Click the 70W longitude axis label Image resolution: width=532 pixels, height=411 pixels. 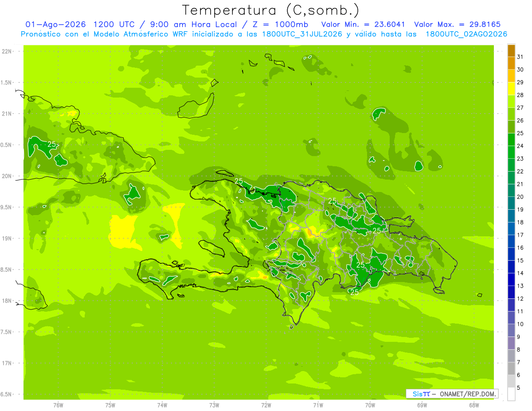(x=370, y=405)
